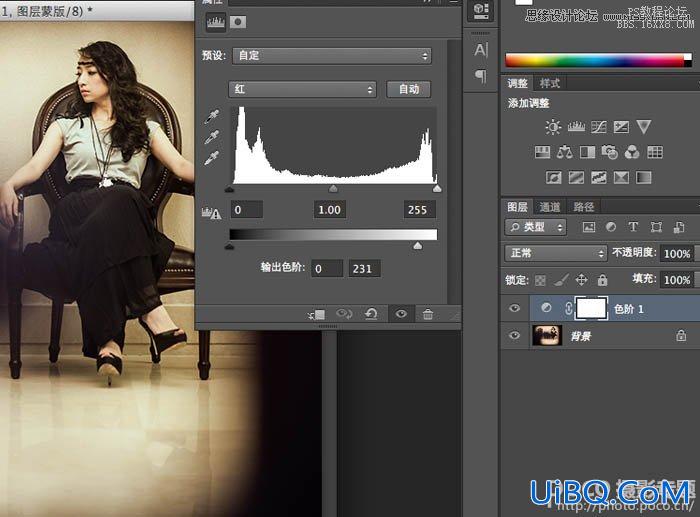Add Invert adjustment
The width and height of the screenshot is (700, 517).
click(554, 178)
